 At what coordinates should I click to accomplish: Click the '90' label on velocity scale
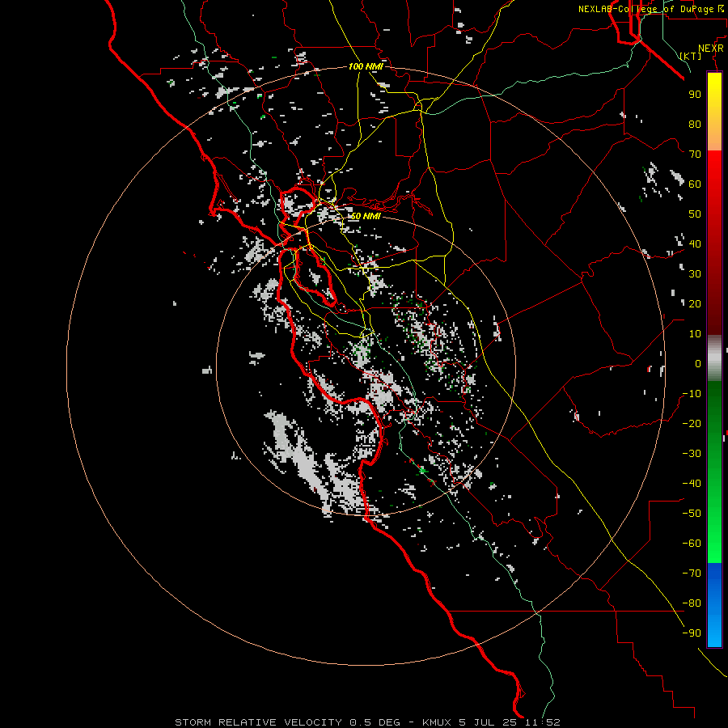(695, 95)
